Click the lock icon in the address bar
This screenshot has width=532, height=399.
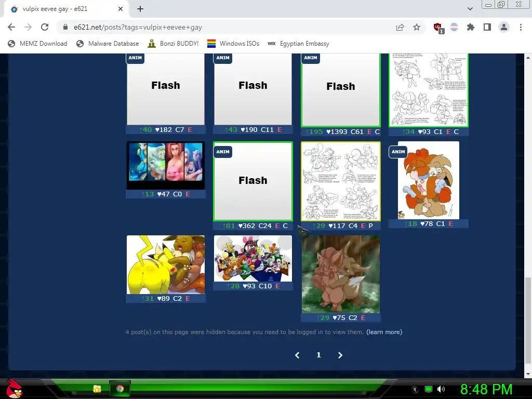point(65,27)
